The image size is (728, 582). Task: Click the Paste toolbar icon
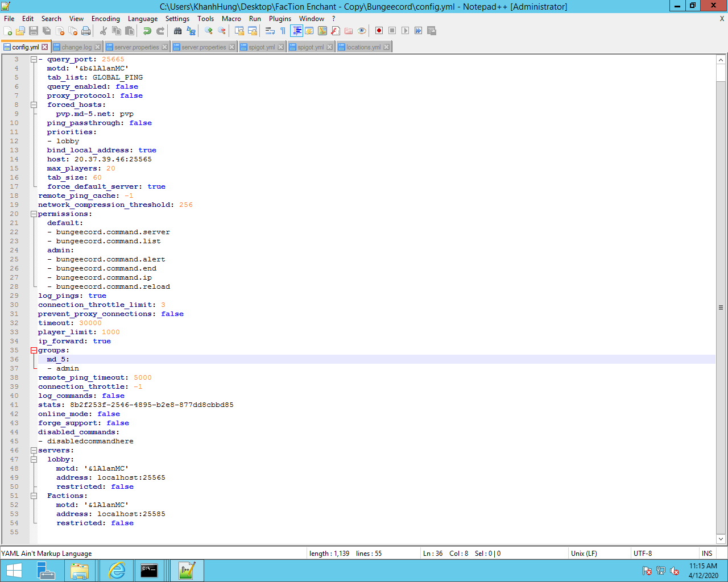point(130,31)
